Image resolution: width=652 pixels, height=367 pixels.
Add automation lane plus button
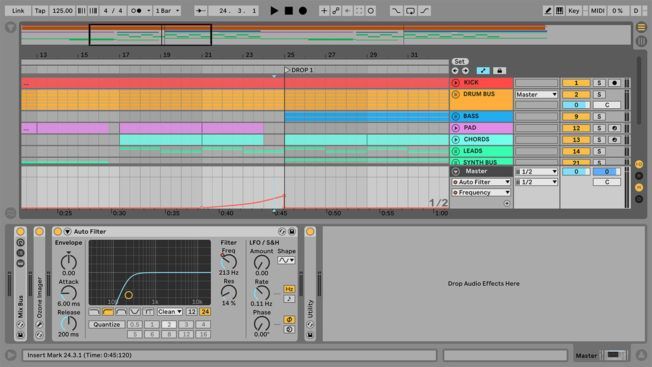506,203
